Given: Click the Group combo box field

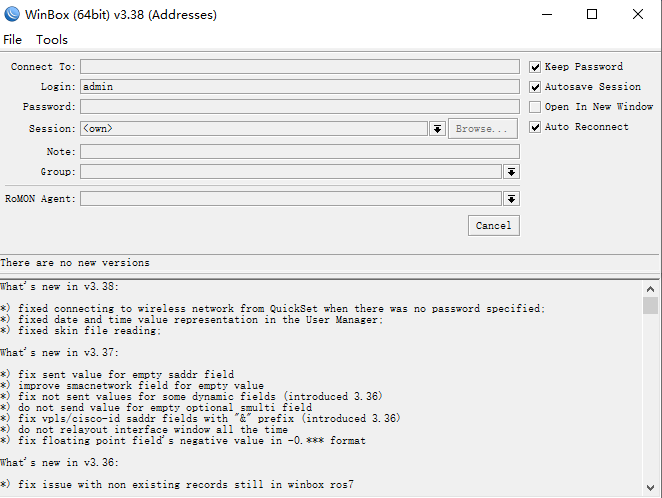Looking at the screenshot, I should [x=291, y=172].
